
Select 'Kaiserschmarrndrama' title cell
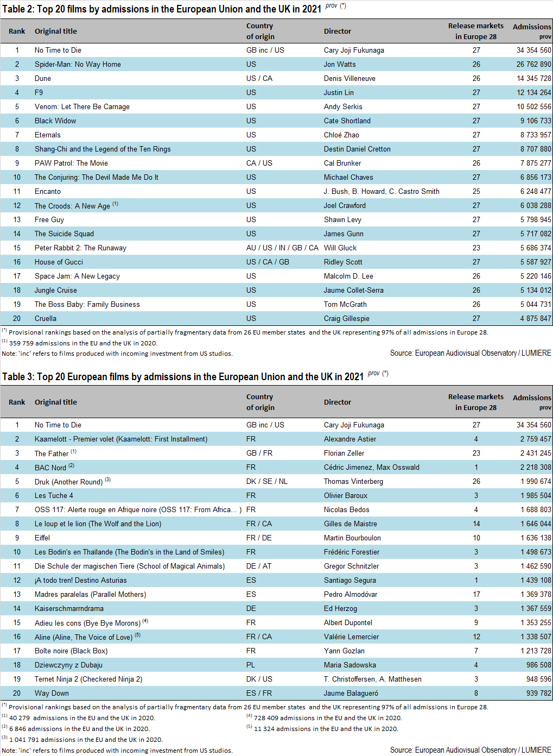[69, 608]
